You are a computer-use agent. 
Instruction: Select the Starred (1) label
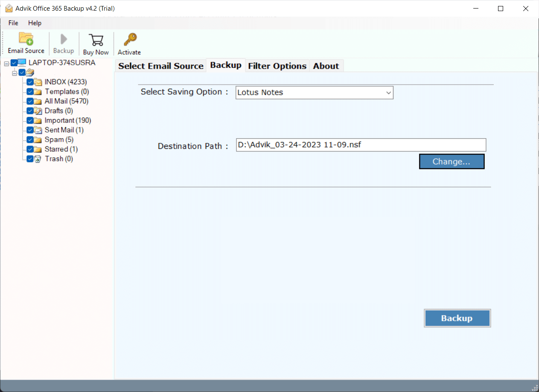click(61, 149)
